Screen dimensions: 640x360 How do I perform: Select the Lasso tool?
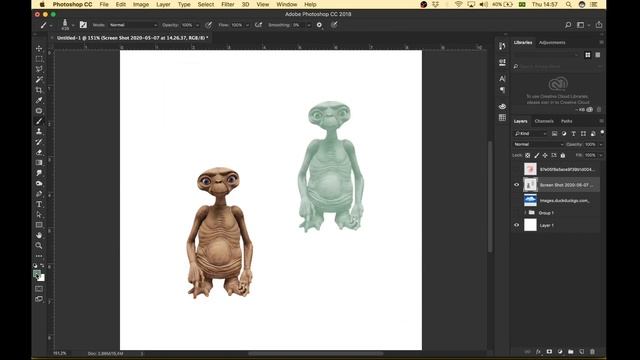pos(39,69)
